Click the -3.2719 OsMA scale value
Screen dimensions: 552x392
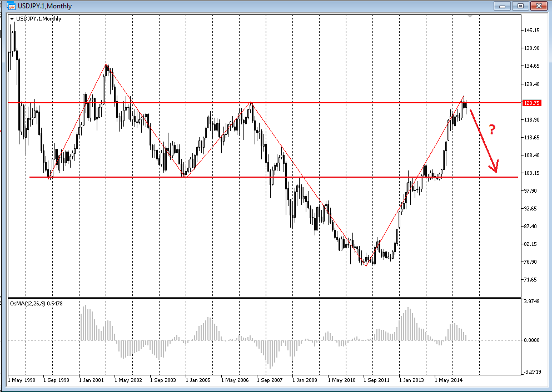tap(533, 371)
